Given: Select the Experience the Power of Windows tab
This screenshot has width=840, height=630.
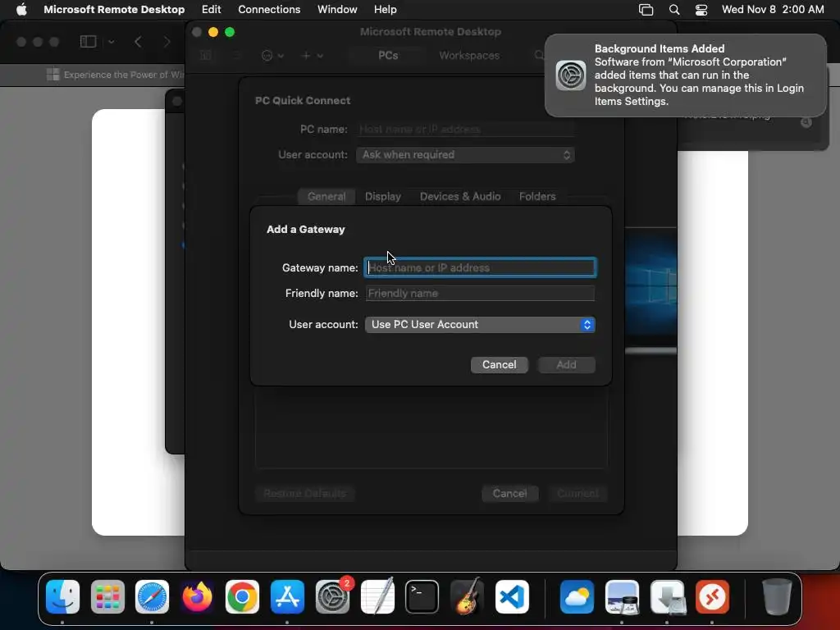Looking at the screenshot, I should click(115, 75).
